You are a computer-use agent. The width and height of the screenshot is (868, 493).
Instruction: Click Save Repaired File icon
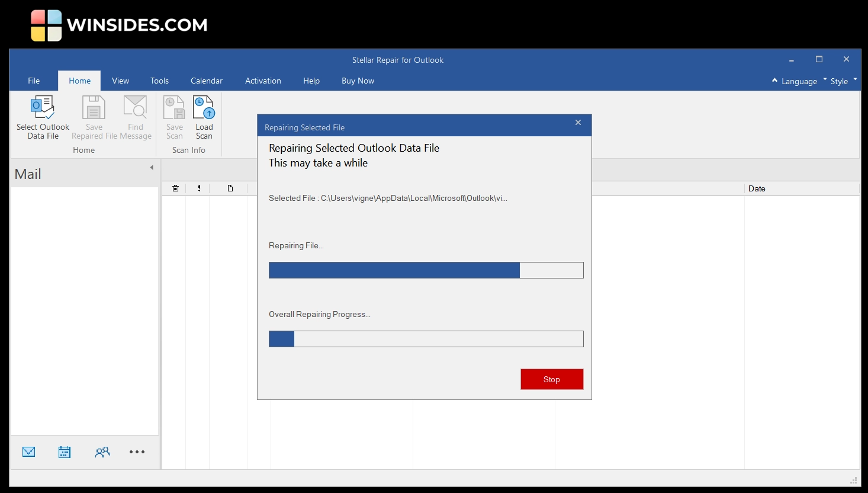click(94, 108)
